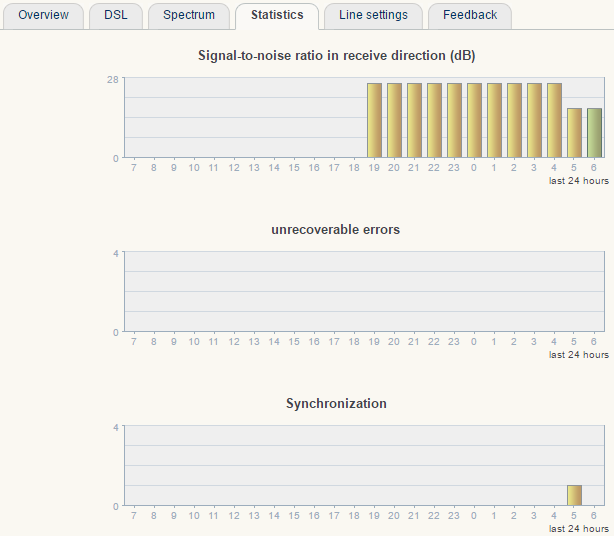The height and width of the screenshot is (536, 614).
Task: Click the signal-to-noise bar for hour 23
Action: click(x=454, y=120)
